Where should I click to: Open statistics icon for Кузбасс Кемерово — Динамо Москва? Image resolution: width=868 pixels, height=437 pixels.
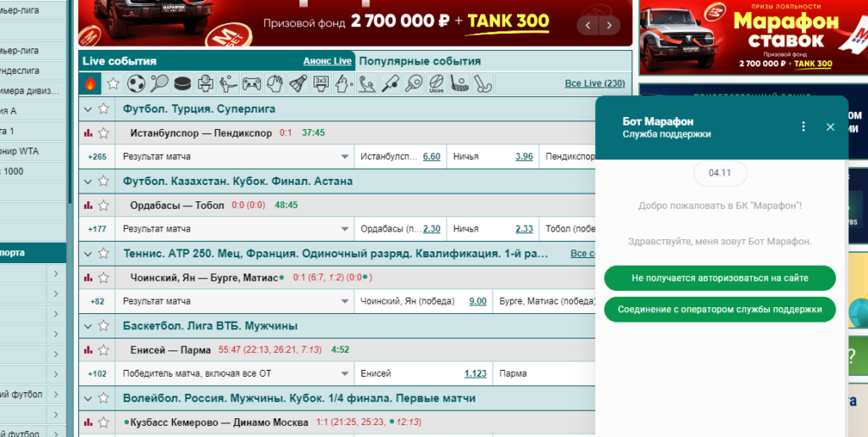[x=88, y=423]
